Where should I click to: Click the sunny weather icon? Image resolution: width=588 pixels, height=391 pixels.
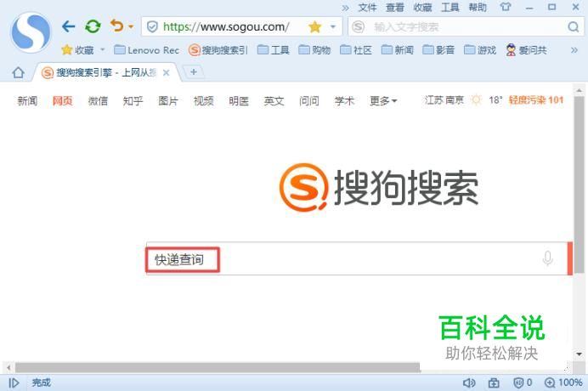point(476,99)
